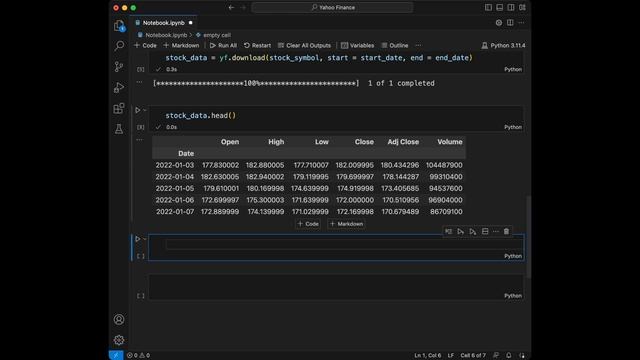Close Notebook.ipynb tab via unsaved dot
This screenshot has width=640, height=360.
191,23
